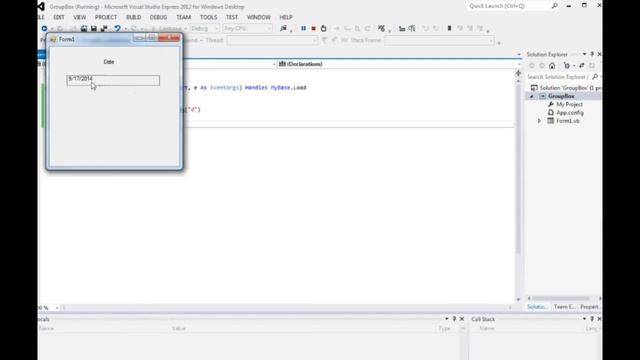Click the Form1 window title icon
This screenshot has width=640, height=360.
tap(53, 39)
